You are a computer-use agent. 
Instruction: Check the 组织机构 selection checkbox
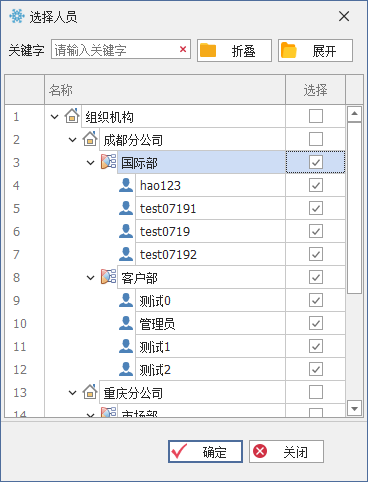pyautogui.click(x=316, y=116)
